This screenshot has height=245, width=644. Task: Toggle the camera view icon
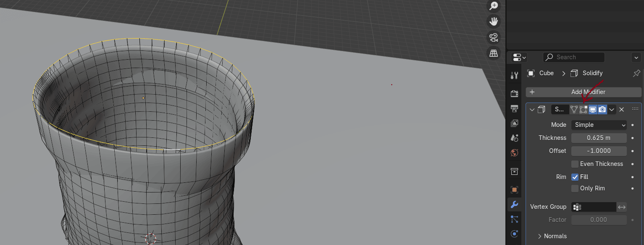[x=493, y=37]
